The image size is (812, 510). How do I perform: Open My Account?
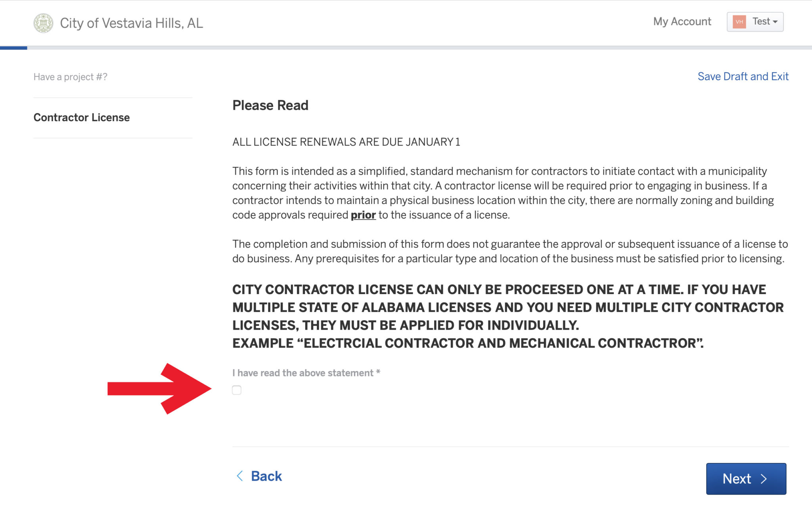coord(682,21)
